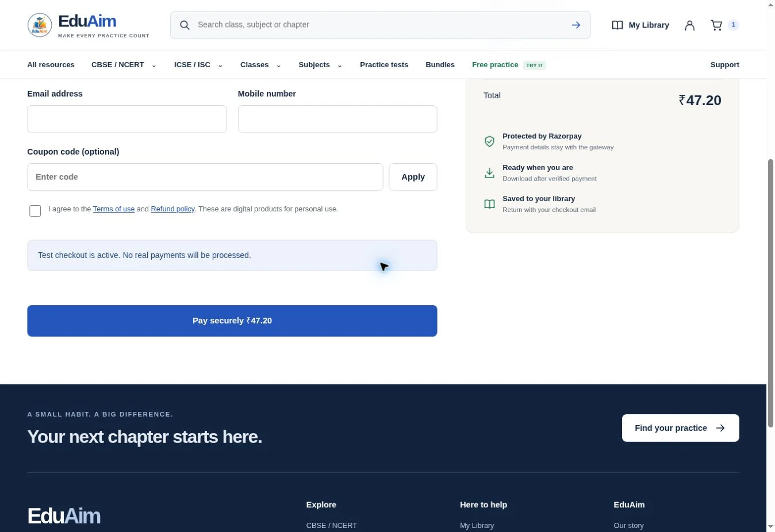Open the Classes dropdown menu
This screenshot has width=775, height=532.
260,65
